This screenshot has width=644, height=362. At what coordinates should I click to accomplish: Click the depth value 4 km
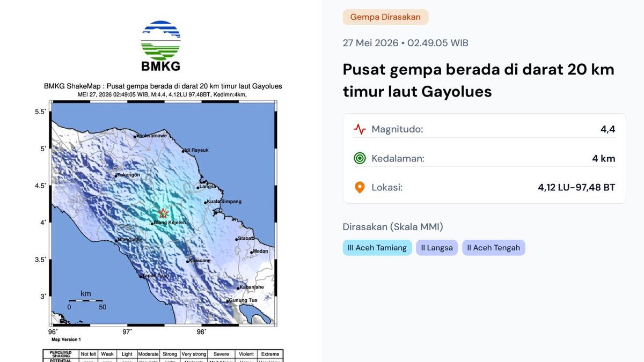tap(604, 158)
